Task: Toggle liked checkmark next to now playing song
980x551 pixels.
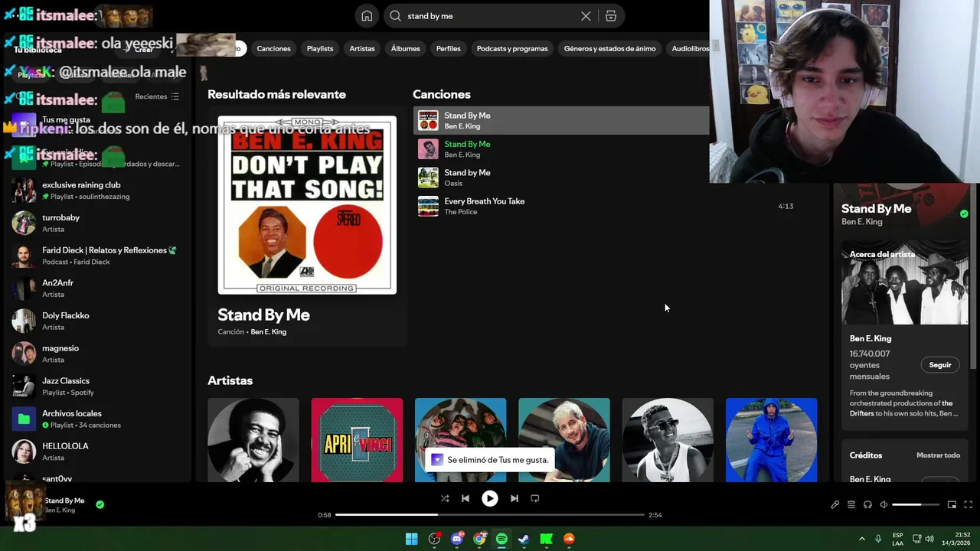Action: tap(100, 504)
